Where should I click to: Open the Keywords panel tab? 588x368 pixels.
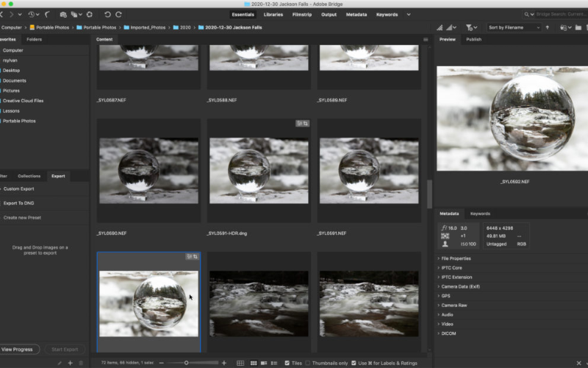pos(480,213)
